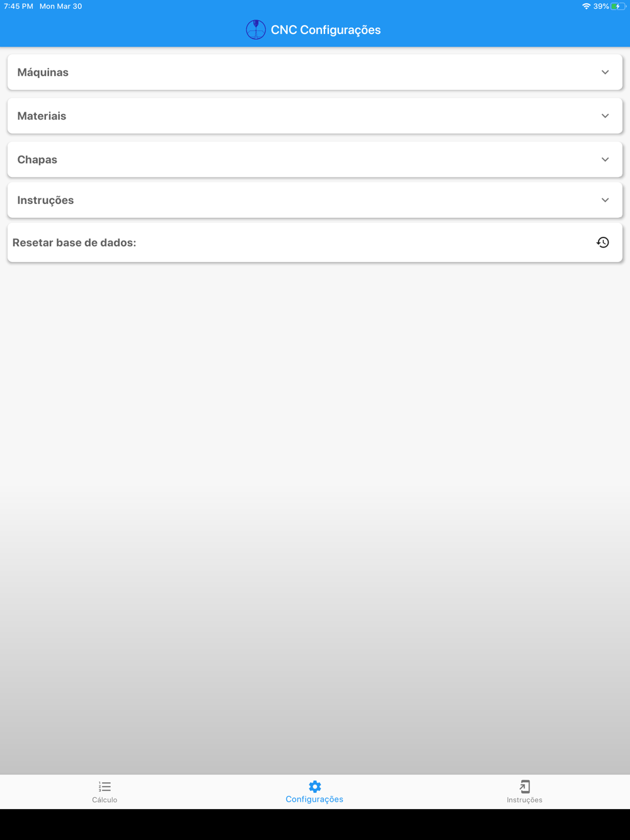Switch to the Cálculo tab label
630x840 pixels.
tap(105, 800)
